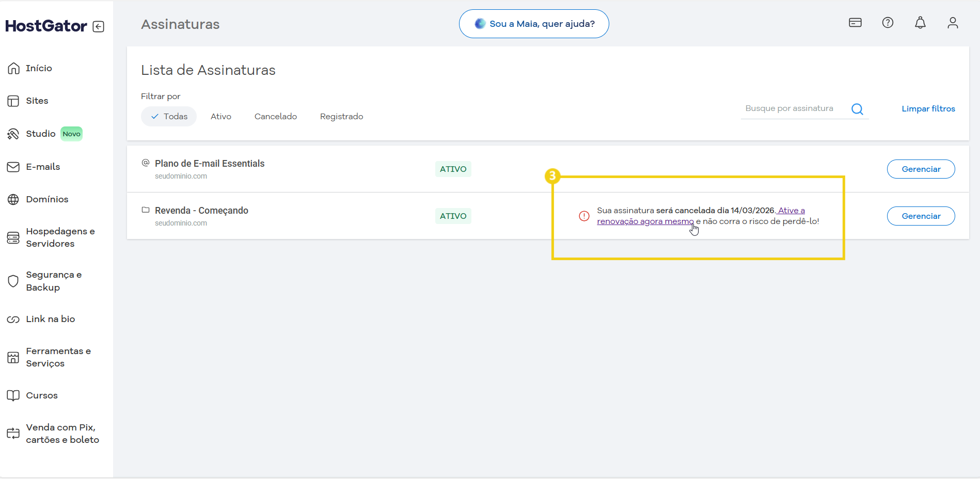Open the Sites layout icon
Image resolution: width=980 pixels, height=479 pixels.
[13, 101]
